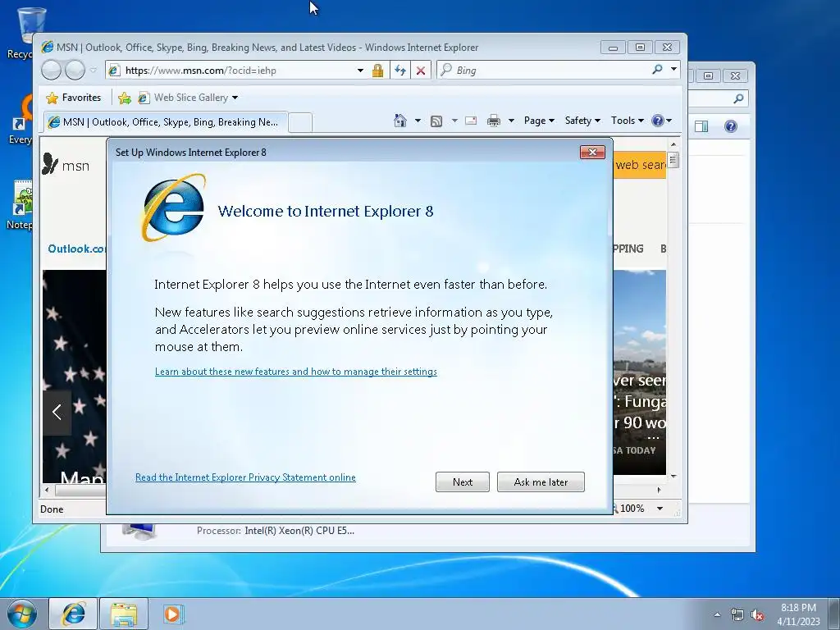
Task: Click the network tray icon
Action: point(737,614)
